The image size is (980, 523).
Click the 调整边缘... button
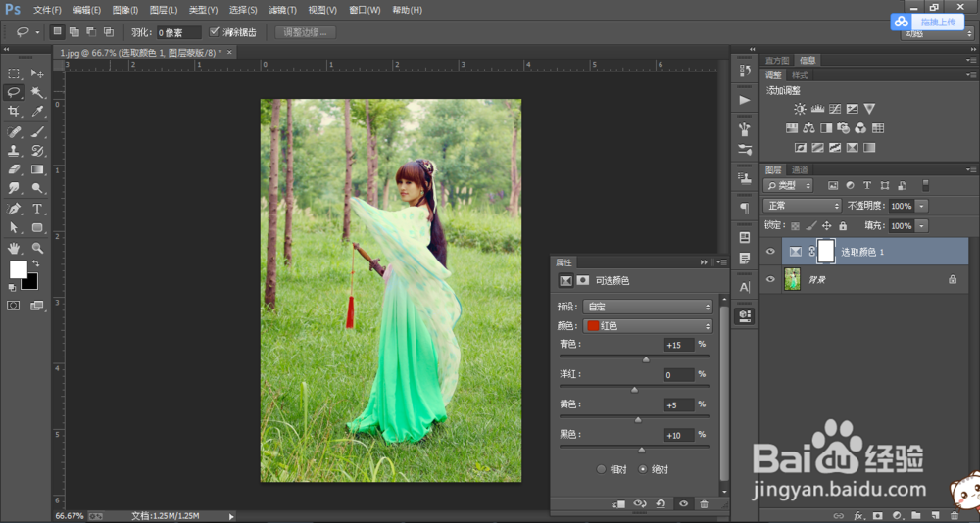pos(306,32)
